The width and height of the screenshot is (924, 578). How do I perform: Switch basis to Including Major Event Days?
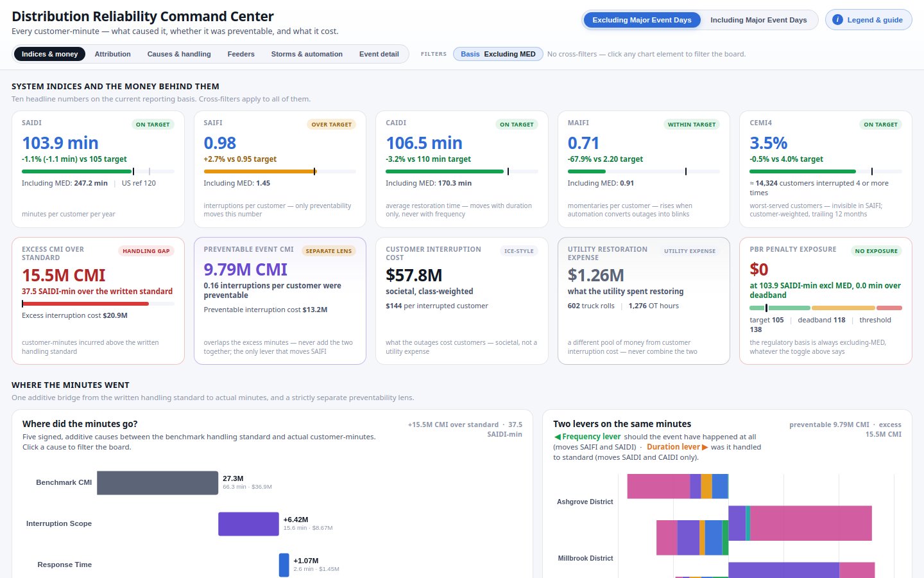(x=758, y=20)
